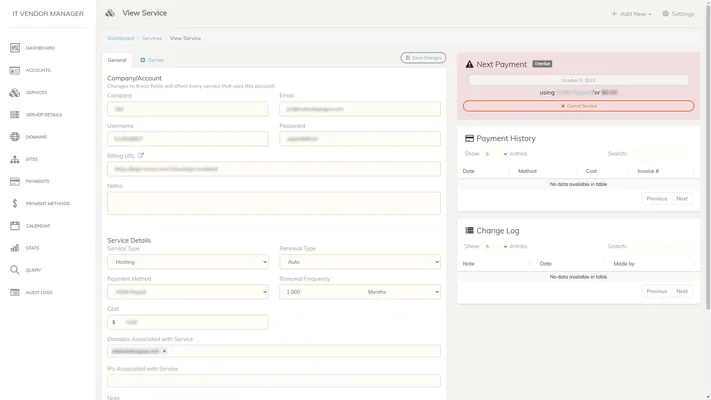
Task: Click the Query magnifier icon
Action: point(15,270)
